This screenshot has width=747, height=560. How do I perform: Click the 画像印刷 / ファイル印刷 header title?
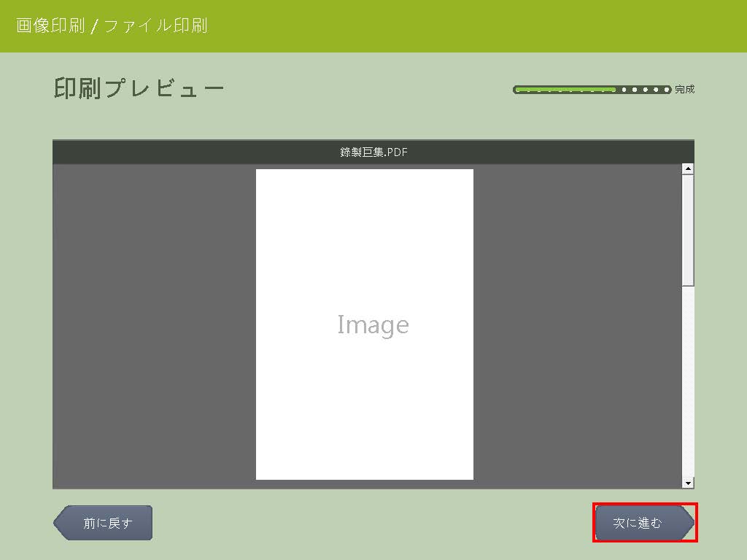coord(112,26)
